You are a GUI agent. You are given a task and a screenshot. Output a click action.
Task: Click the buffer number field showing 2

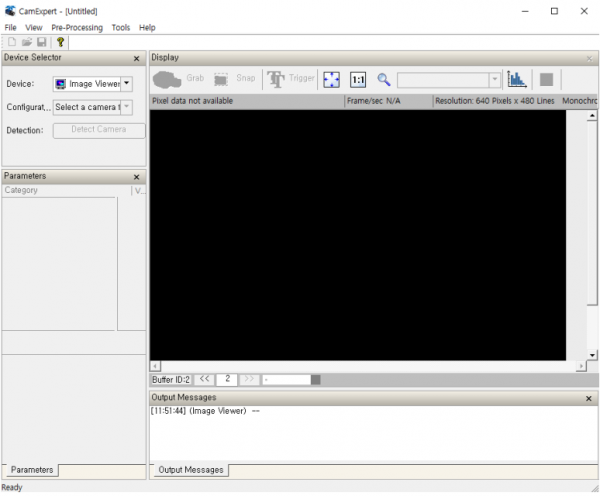(227, 379)
